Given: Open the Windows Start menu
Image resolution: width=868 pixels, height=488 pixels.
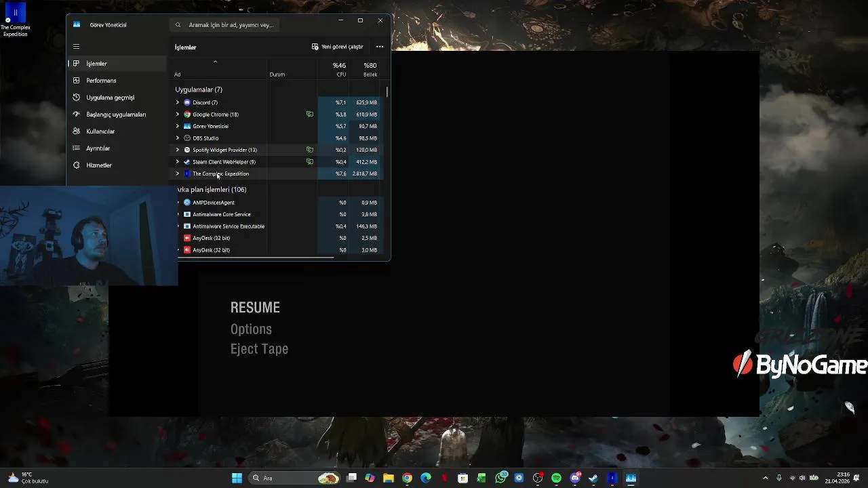Looking at the screenshot, I should (237, 478).
